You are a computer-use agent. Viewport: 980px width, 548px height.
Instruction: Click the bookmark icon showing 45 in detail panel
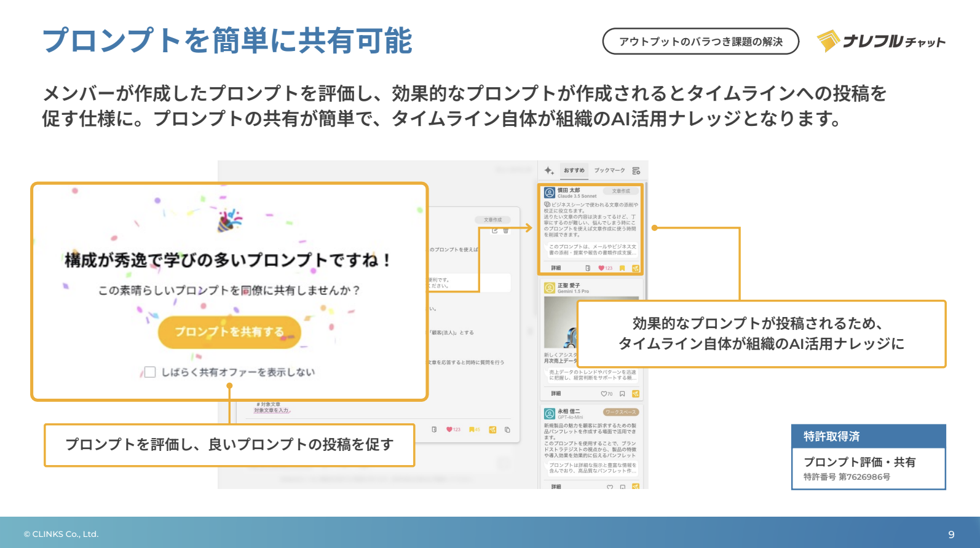click(472, 430)
